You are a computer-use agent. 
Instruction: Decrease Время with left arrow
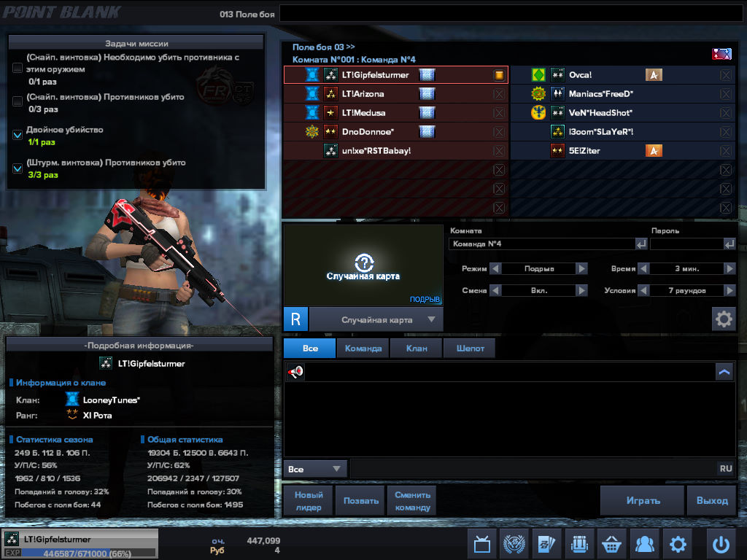click(643, 268)
